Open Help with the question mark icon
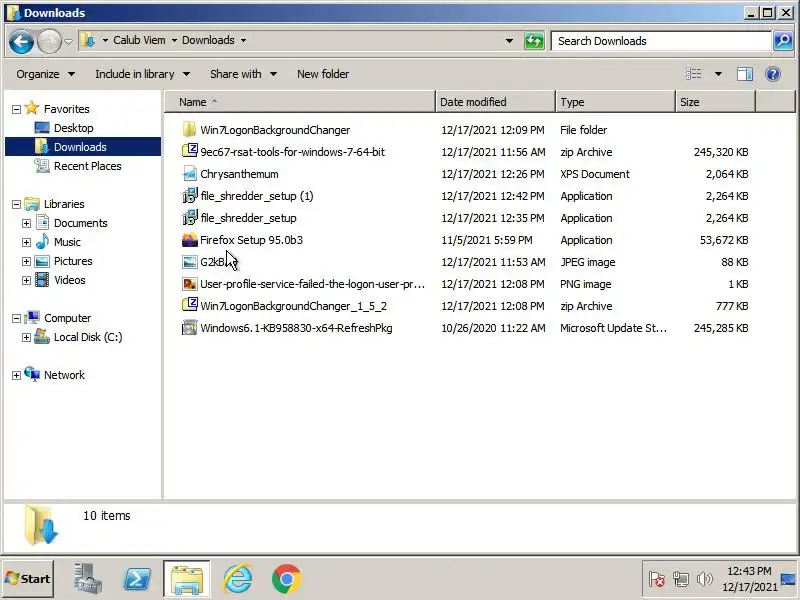 point(773,74)
